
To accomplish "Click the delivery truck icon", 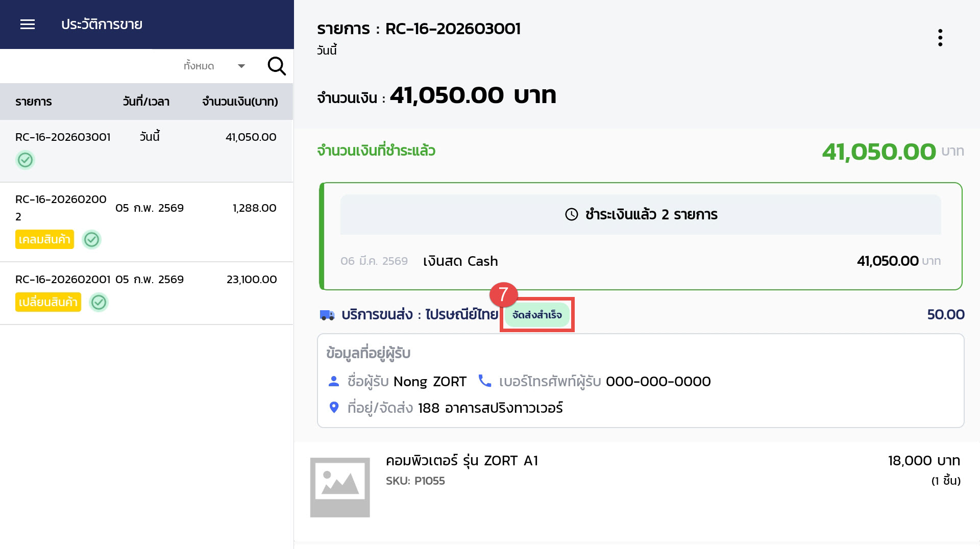I will click(327, 315).
